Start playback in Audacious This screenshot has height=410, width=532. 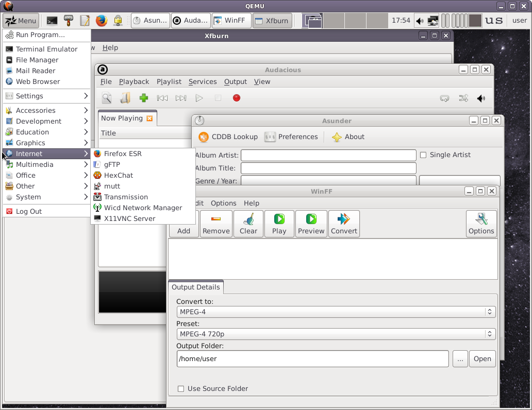point(199,98)
